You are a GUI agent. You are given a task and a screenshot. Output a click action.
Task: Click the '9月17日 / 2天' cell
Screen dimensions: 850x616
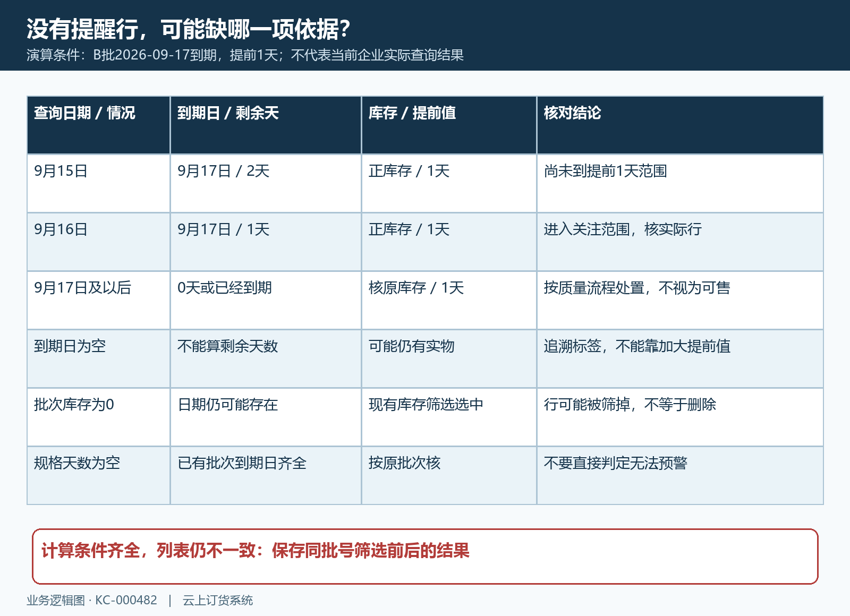(266, 184)
